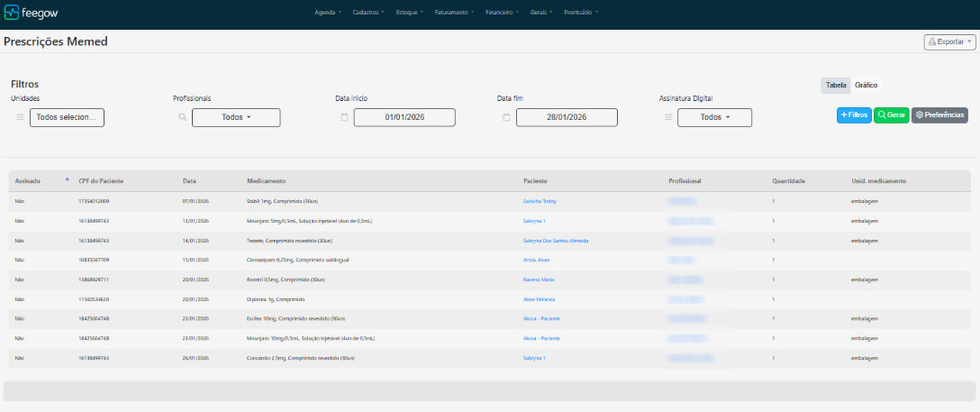Open patient link Akire Miranda

(539, 299)
